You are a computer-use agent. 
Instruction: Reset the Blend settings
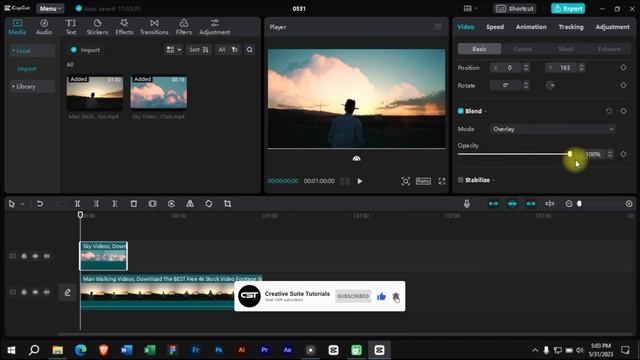(609, 111)
